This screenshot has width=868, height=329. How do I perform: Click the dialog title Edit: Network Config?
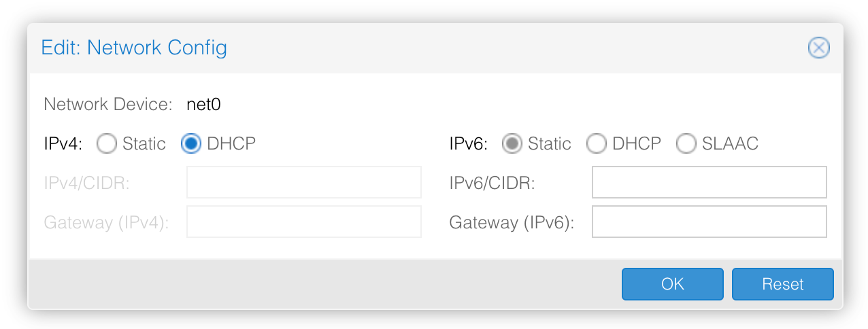(x=134, y=48)
